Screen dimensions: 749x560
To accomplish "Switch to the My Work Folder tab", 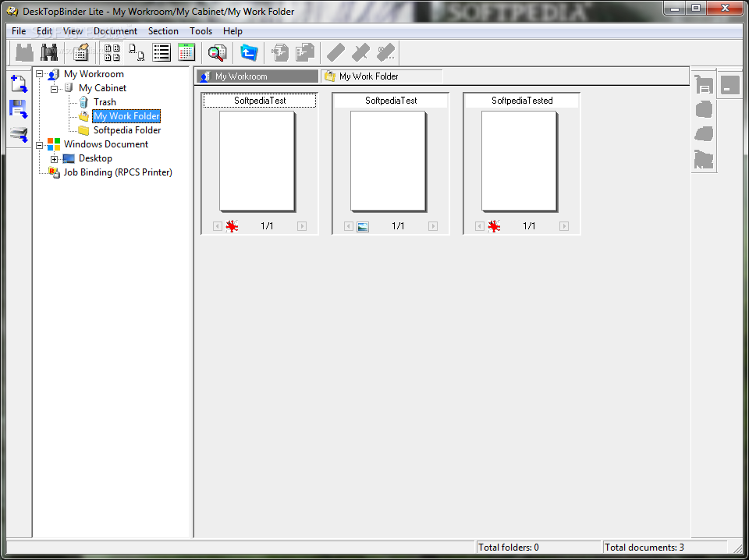I will [382, 76].
